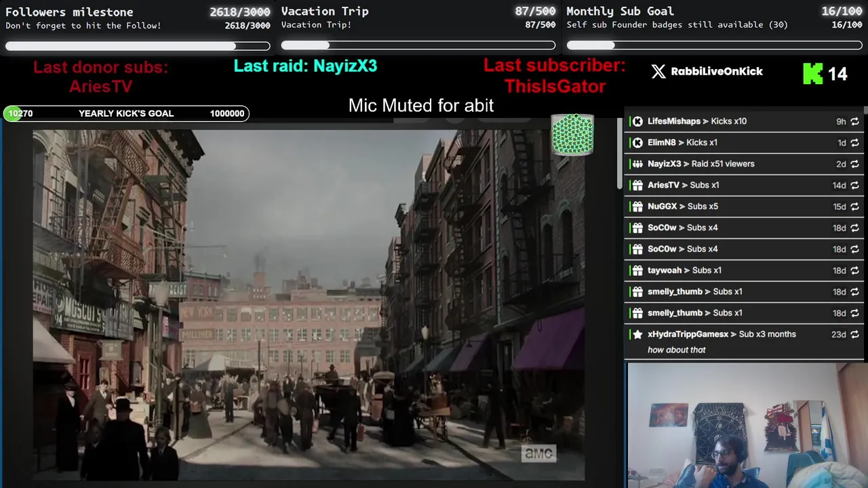Screen dimensions: 868x488
Task: Click the 'Followers milestone' title
Action: tap(69, 12)
